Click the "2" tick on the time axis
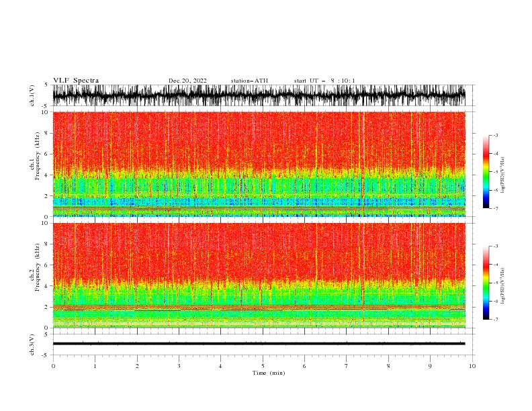 click(x=137, y=366)
